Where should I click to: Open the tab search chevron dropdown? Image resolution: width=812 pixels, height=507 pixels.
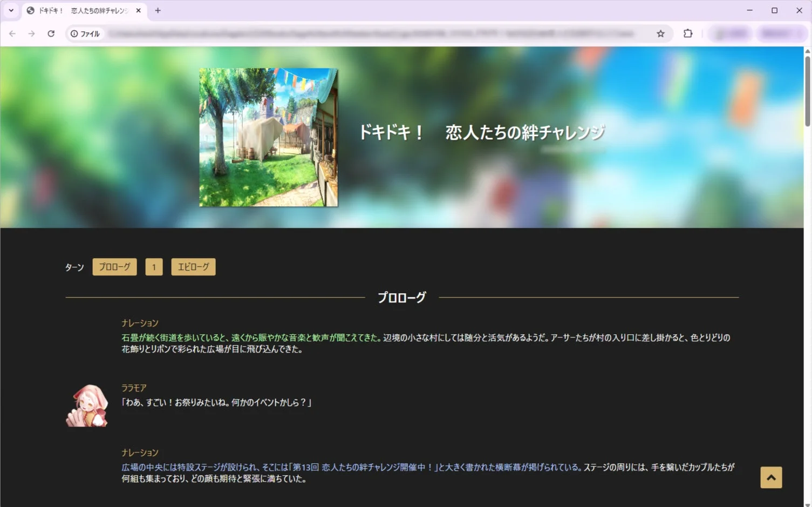point(11,10)
